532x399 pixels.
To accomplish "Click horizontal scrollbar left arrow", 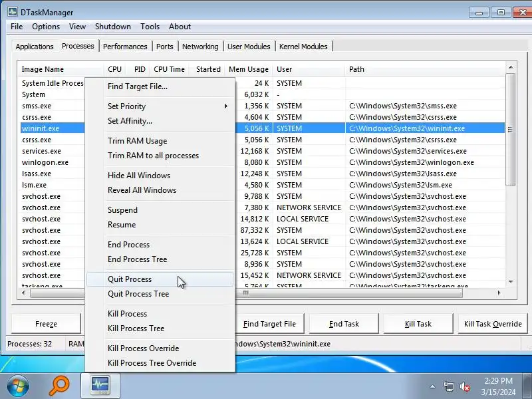I will (23, 293).
